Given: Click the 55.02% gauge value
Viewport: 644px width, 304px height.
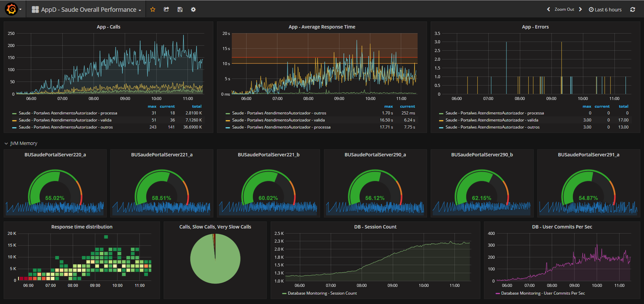Looking at the screenshot, I should click(x=55, y=198).
